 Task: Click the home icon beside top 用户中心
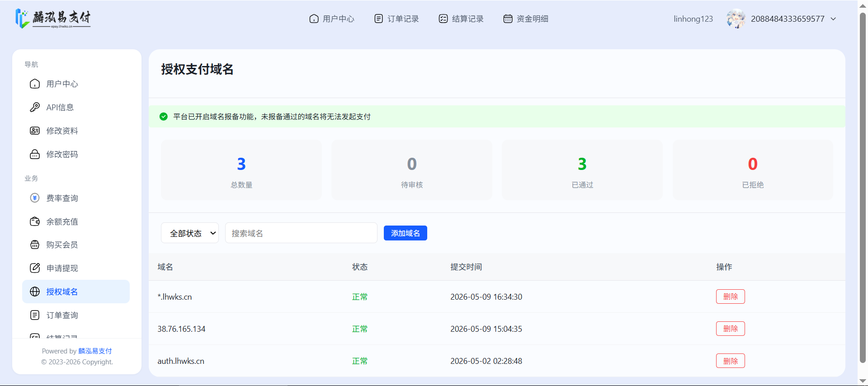point(314,19)
